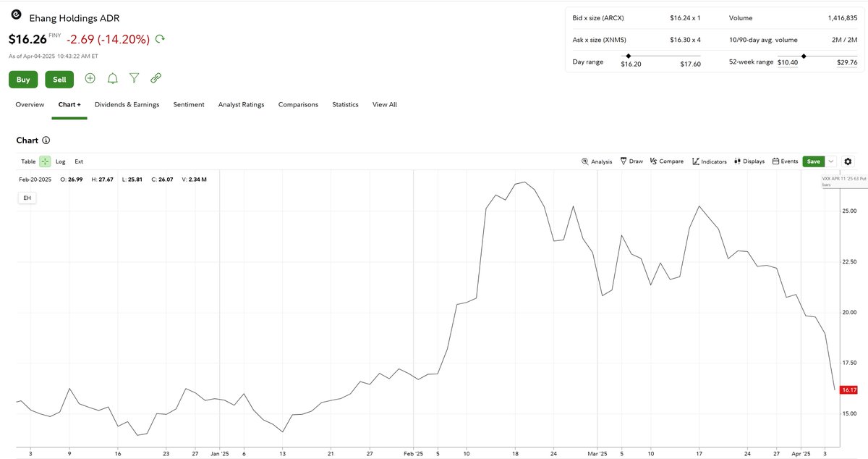The height and width of the screenshot is (459, 868).
Task: Click the ask value $16.30 x 4
Action: tap(686, 40)
